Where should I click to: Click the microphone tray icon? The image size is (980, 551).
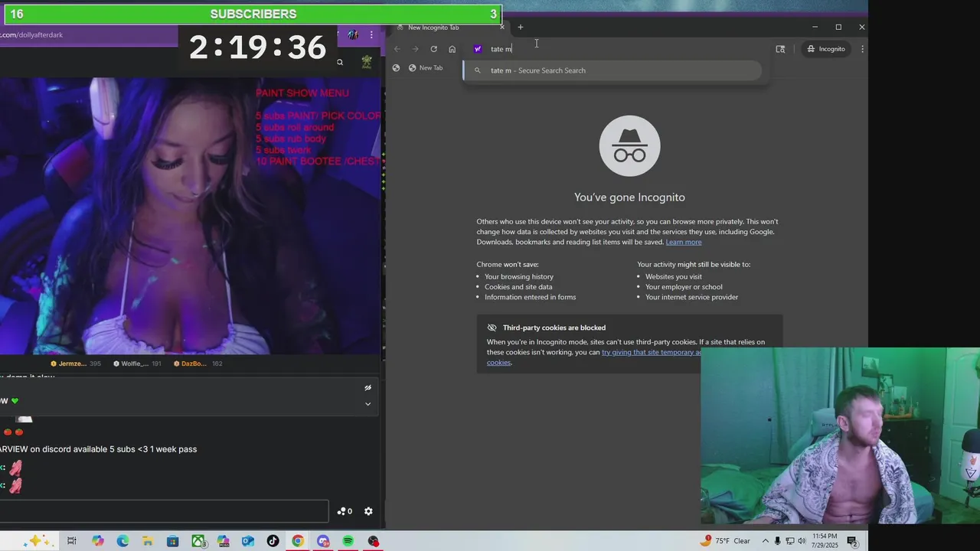coord(778,541)
